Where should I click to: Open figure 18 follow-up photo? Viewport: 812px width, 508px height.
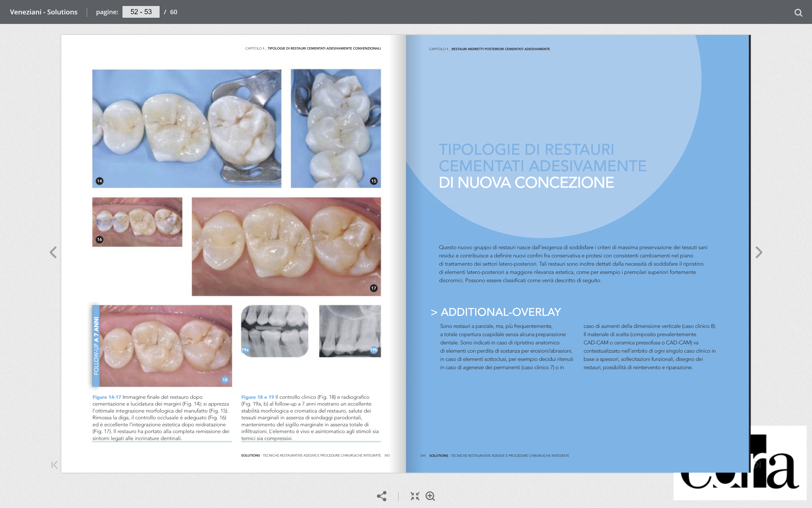click(166, 346)
